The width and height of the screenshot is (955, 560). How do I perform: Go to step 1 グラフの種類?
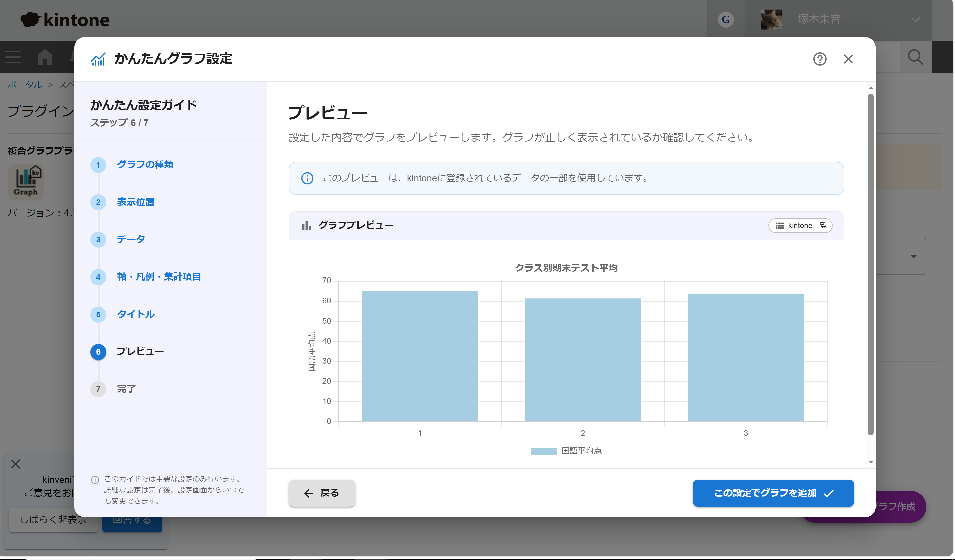click(145, 165)
